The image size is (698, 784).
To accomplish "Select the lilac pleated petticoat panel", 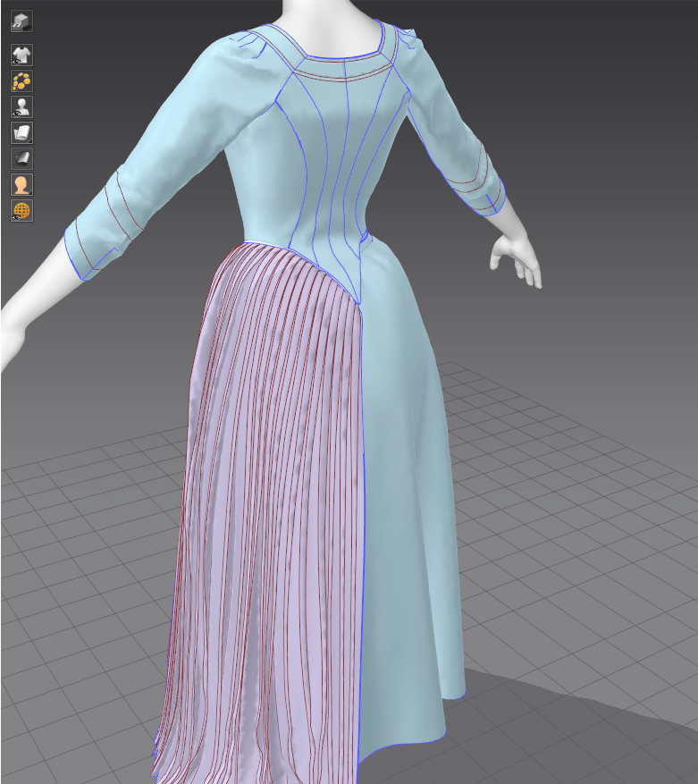I will 268,492.
